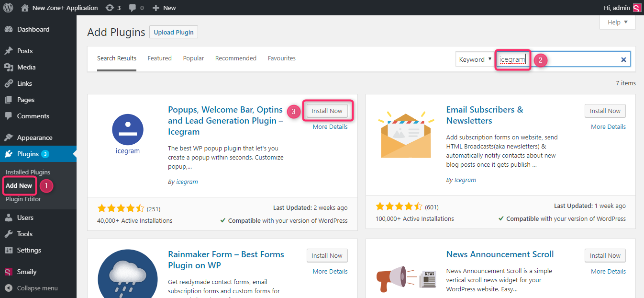Click the '7 items' count text

pos(626,83)
